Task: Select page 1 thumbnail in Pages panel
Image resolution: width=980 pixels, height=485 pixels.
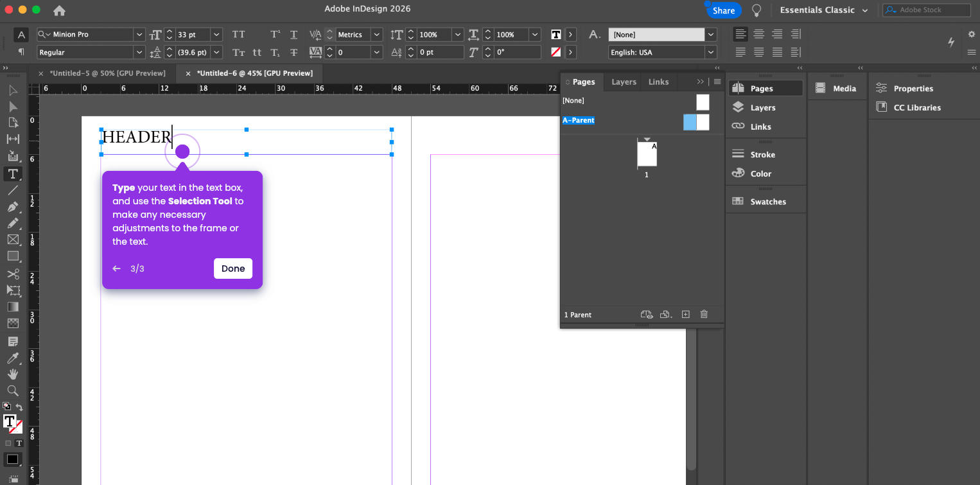Action: point(647,154)
